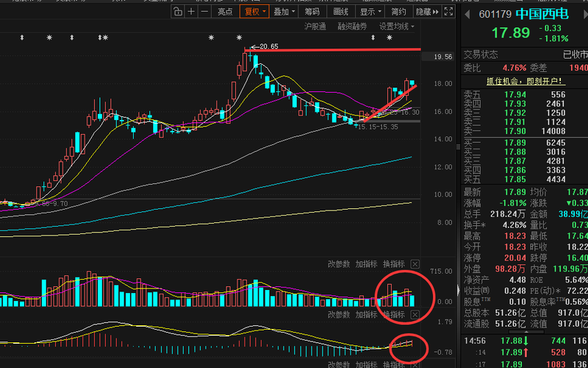The height and width of the screenshot is (368, 588).
Task: Select the 卖五 ask price 17.94
Action: point(515,95)
